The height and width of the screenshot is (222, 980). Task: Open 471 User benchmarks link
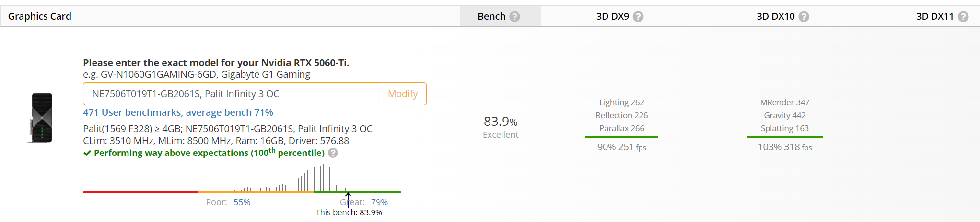pos(178,112)
